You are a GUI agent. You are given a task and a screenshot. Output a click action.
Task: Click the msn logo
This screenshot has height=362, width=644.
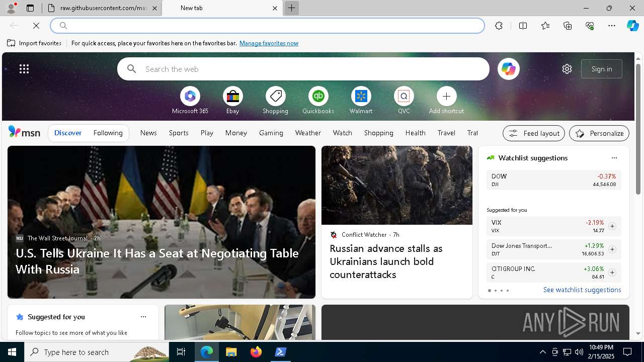tap(24, 132)
